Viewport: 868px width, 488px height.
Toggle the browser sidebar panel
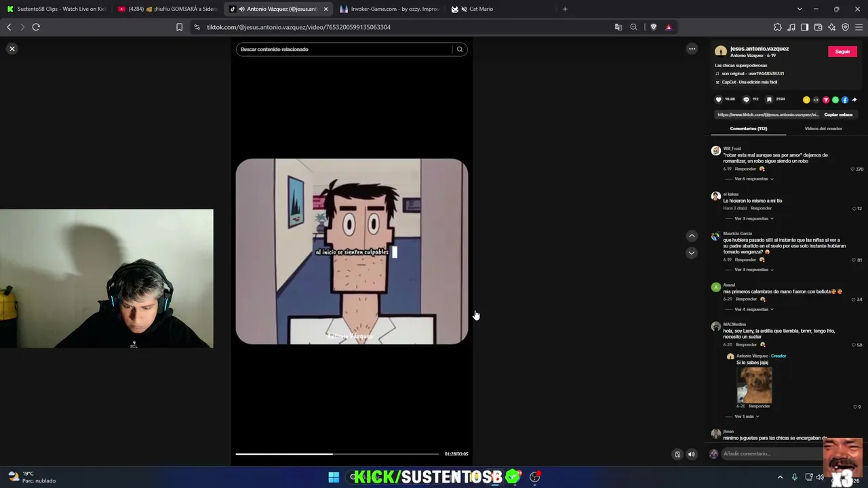click(804, 27)
